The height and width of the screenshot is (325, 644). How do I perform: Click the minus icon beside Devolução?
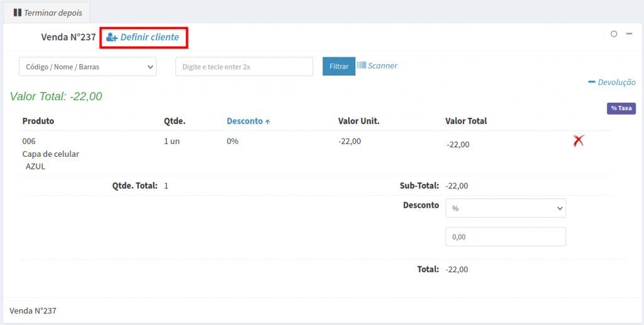click(x=591, y=82)
